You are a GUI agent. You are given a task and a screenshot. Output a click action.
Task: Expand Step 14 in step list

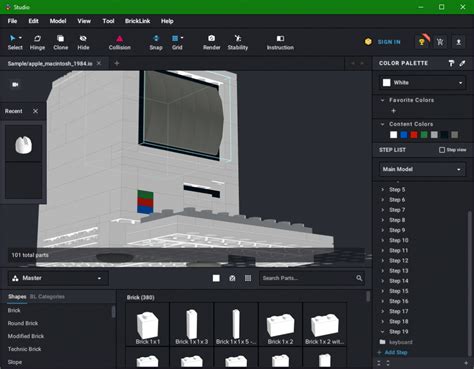(x=382, y=281)
